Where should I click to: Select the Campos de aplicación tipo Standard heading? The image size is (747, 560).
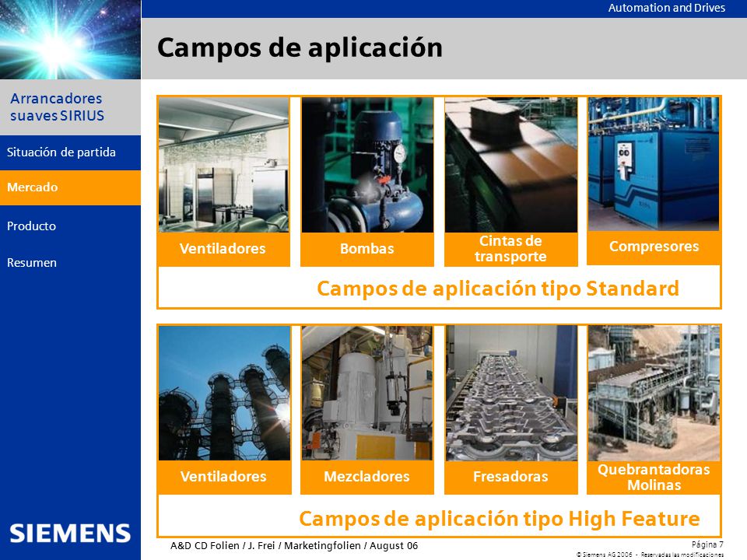coord(498,289)
